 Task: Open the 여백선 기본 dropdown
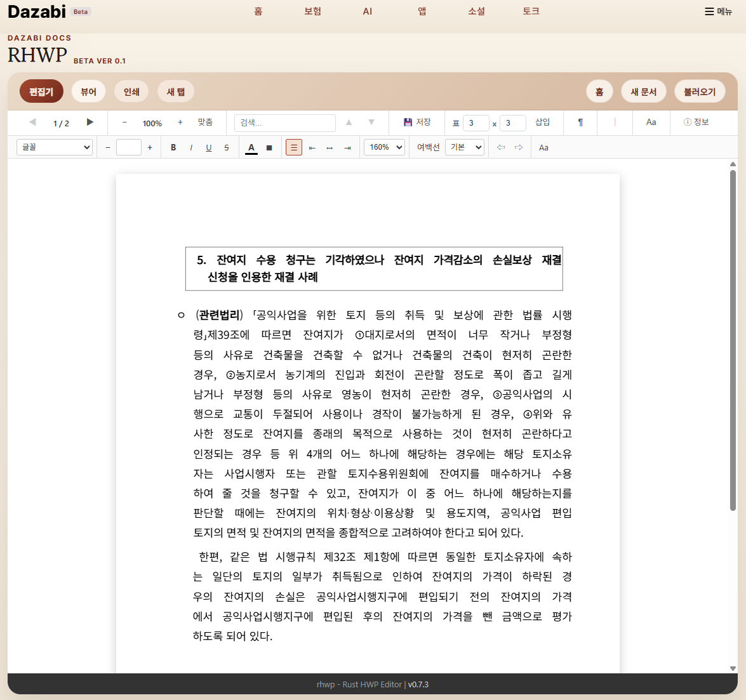(465, 147)
